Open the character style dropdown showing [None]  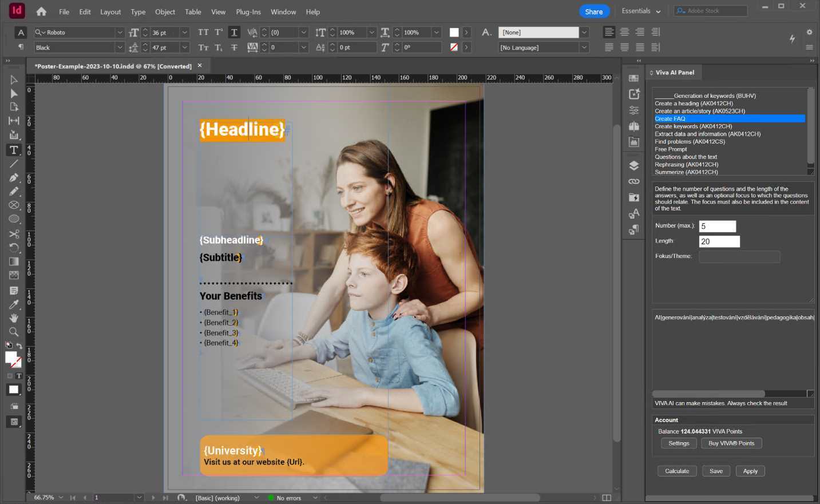[x=583, y=32]
